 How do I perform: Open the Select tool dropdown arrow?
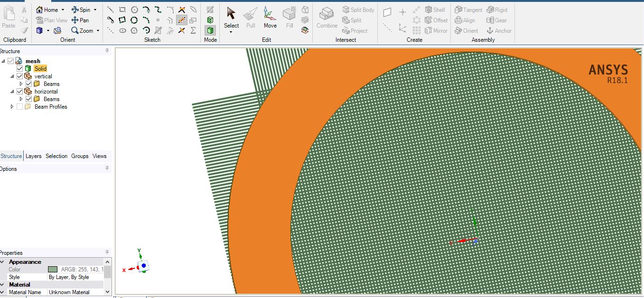[231, 32]
